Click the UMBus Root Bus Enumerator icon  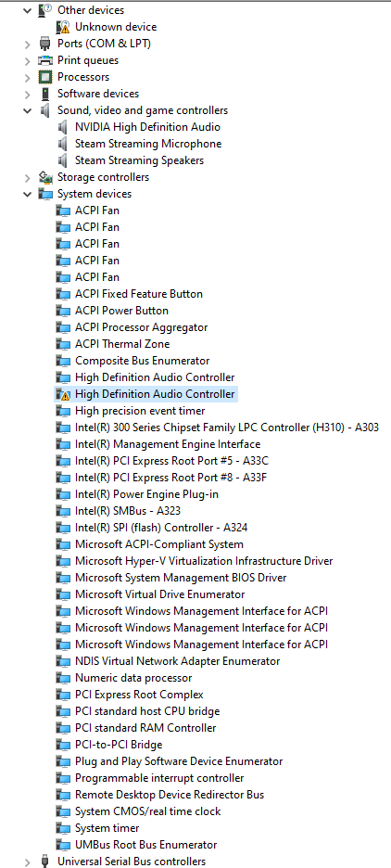tap(63, 845)
